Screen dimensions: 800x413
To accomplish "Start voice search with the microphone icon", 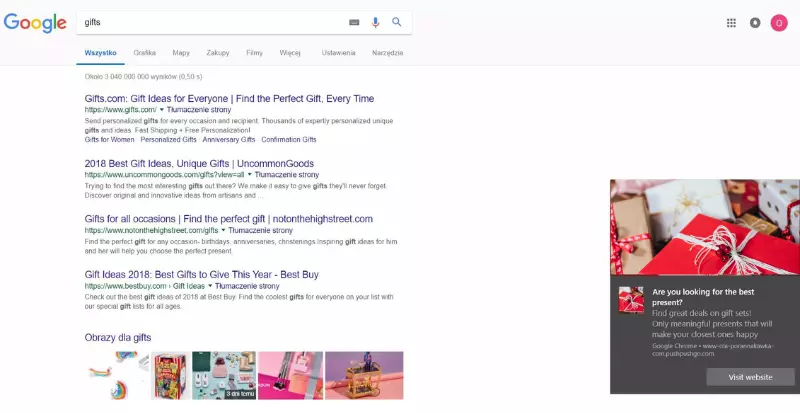I will coord(376,22).
